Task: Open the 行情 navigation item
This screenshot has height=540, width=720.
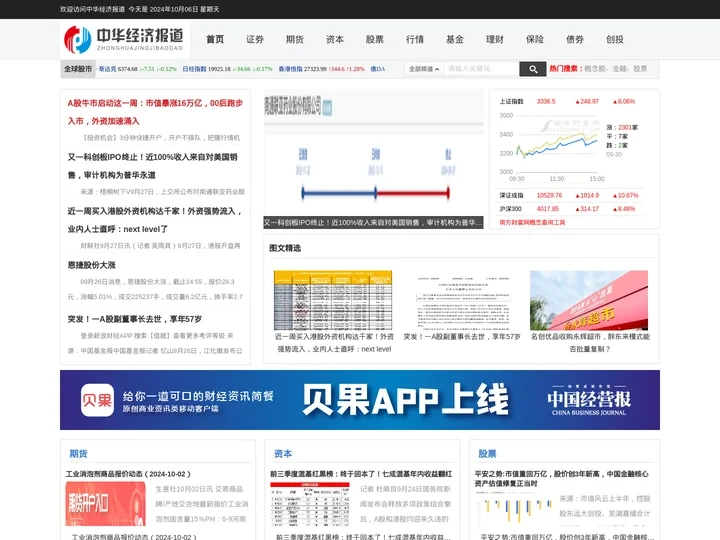Action: pyautogui.click(x=415, y=39)
